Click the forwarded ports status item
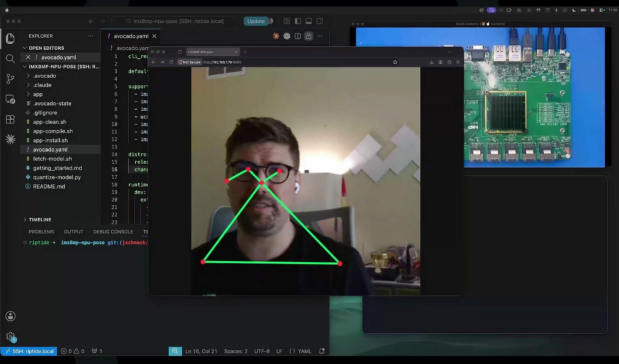 coord(97,351)
